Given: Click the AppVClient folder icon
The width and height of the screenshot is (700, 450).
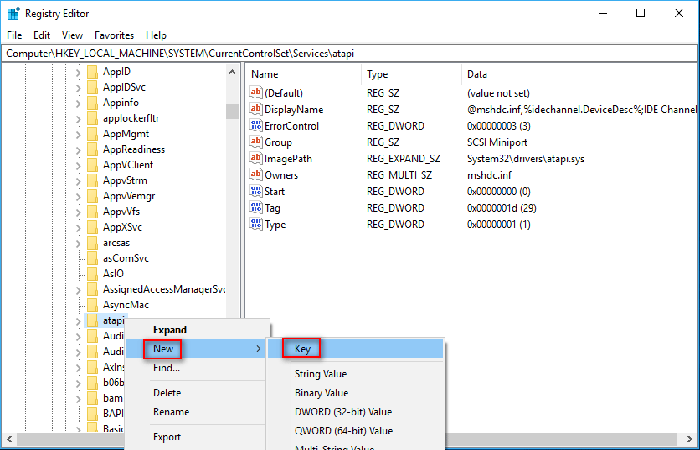Looking at the screenshot, I should click(x=92, y=165).
